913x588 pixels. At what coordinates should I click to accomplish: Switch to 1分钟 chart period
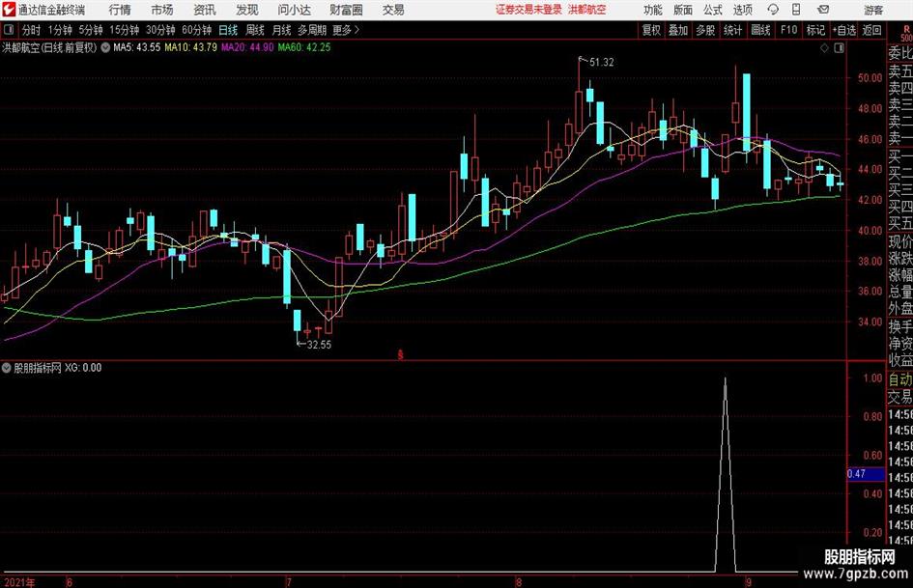(60, 30)
